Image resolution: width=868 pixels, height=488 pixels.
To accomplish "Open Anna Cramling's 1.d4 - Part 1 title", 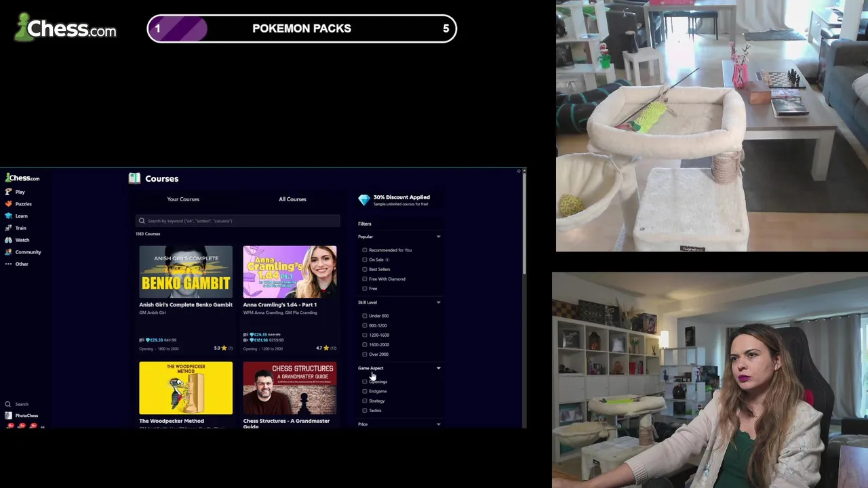I will coord(280,305).
